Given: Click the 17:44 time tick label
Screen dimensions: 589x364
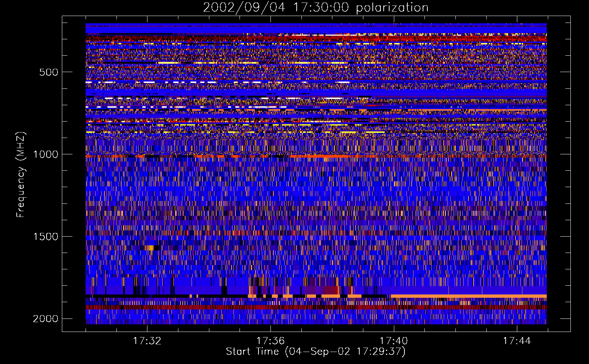Looking at the screenshot, I should [x=517, y=341].
